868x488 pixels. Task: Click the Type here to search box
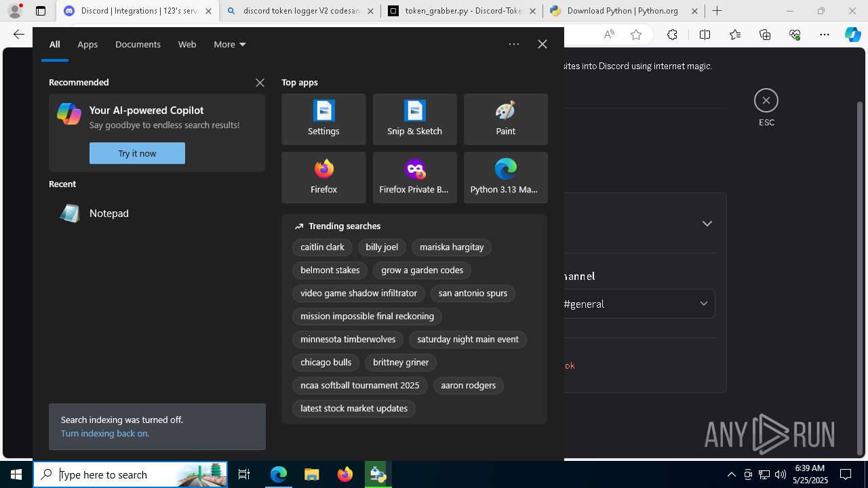tap(130, 474)
